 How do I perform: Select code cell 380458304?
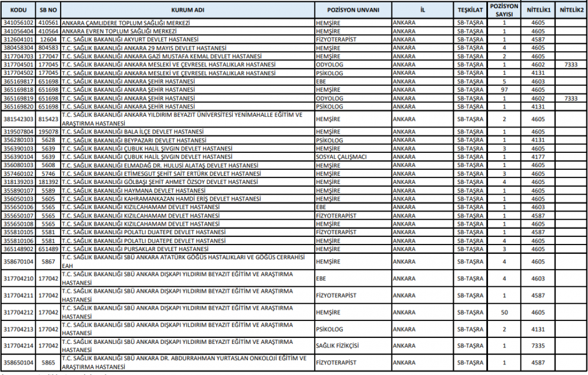click(19, 48)
